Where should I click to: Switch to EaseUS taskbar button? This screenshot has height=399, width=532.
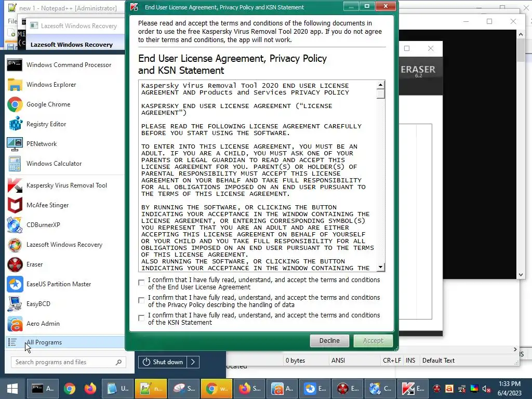click(315, 389)
